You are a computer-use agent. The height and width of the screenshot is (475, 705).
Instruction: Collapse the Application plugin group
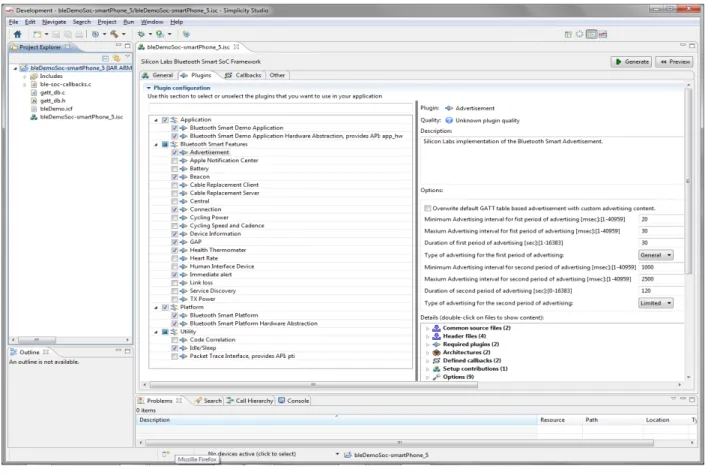156,120
